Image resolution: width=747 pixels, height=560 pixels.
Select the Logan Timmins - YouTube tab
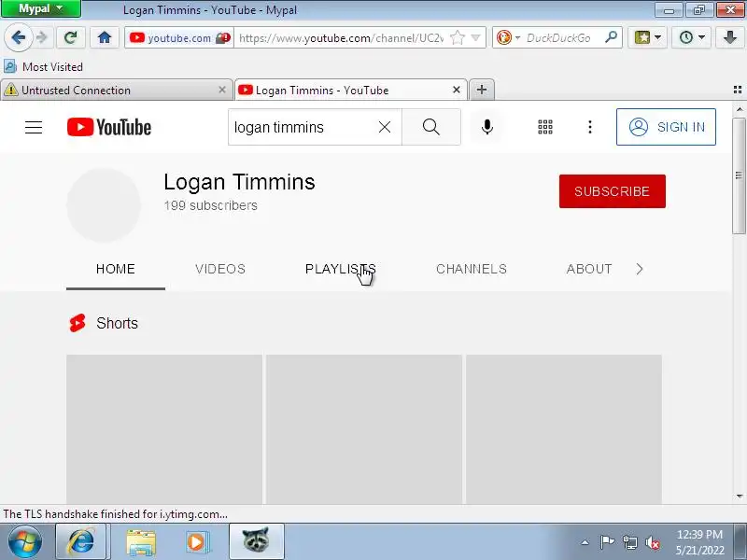pyautogui.click(x=350, y=90)
